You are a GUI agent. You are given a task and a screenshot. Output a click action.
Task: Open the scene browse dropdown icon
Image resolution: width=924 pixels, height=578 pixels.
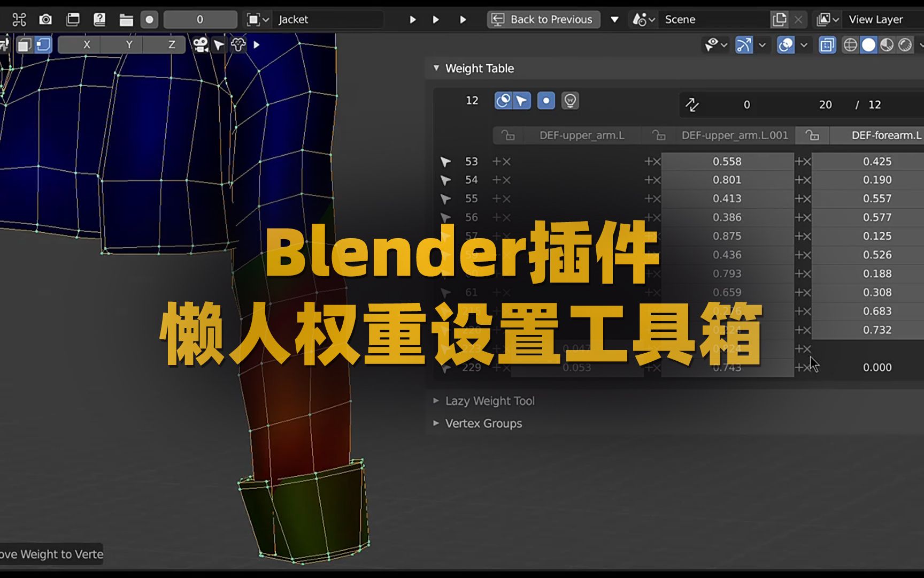[x=644, y=20]
